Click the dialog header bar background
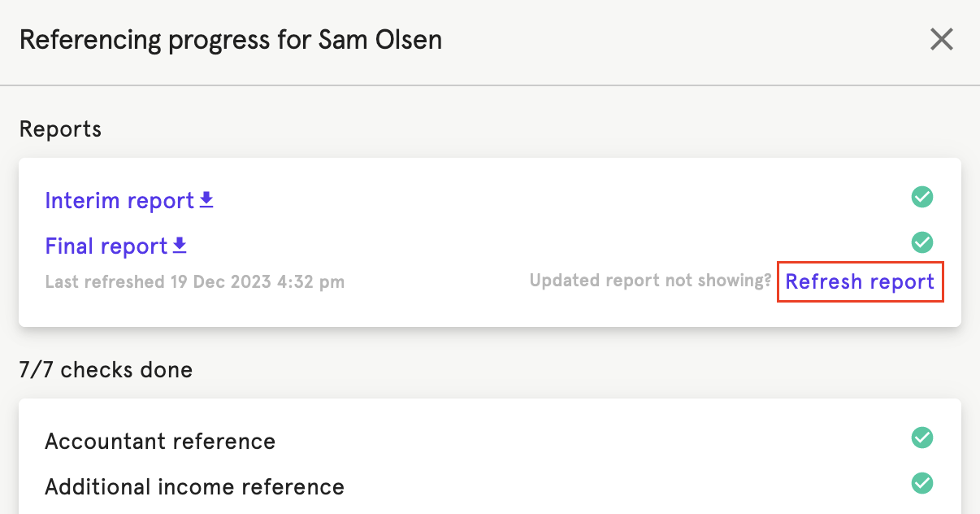Screen dimensions: 980x514 click(x=650, y=41)
